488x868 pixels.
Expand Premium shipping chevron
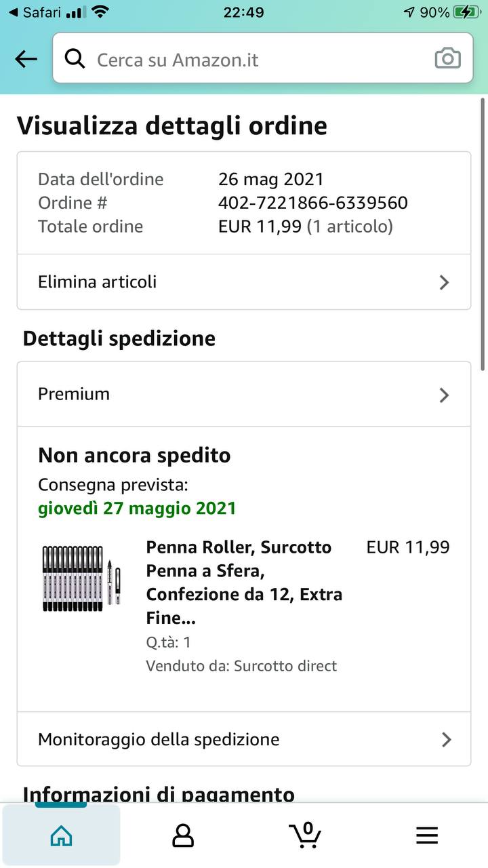click(x=444, y=395)
